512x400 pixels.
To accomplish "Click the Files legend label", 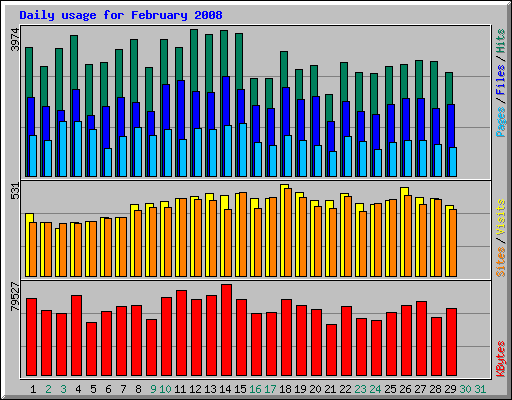I will coord(501,80).
